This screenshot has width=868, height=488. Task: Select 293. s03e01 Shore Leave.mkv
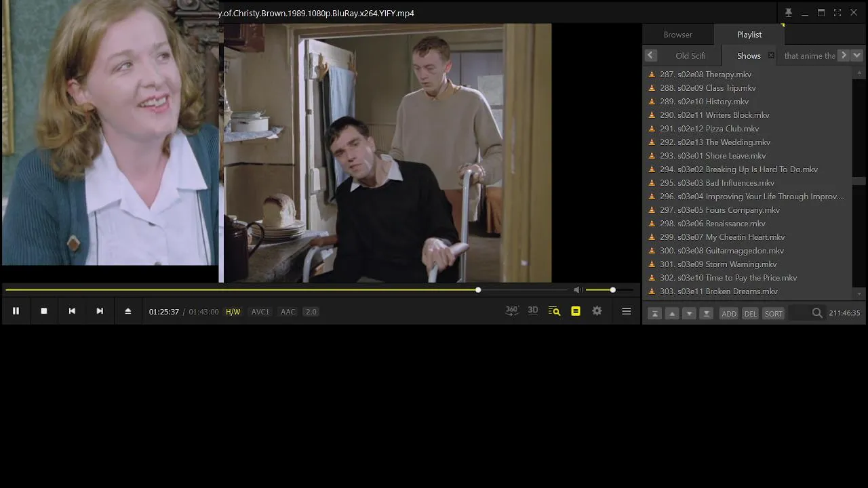pos(747,156)
